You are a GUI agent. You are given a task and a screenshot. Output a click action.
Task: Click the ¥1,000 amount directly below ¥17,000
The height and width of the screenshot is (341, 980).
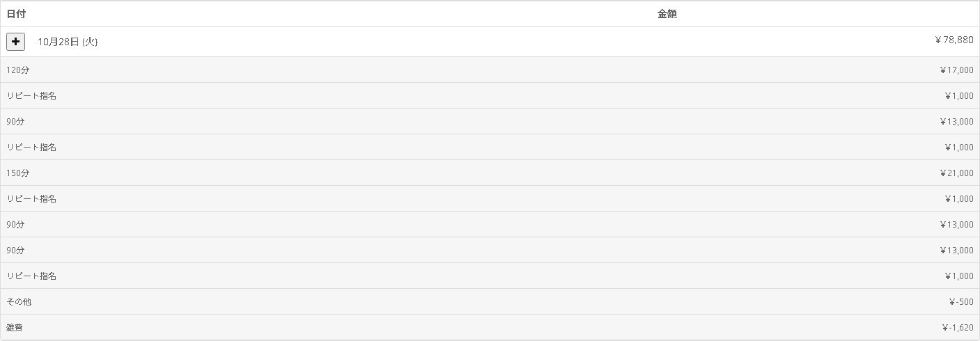[958, 96]
